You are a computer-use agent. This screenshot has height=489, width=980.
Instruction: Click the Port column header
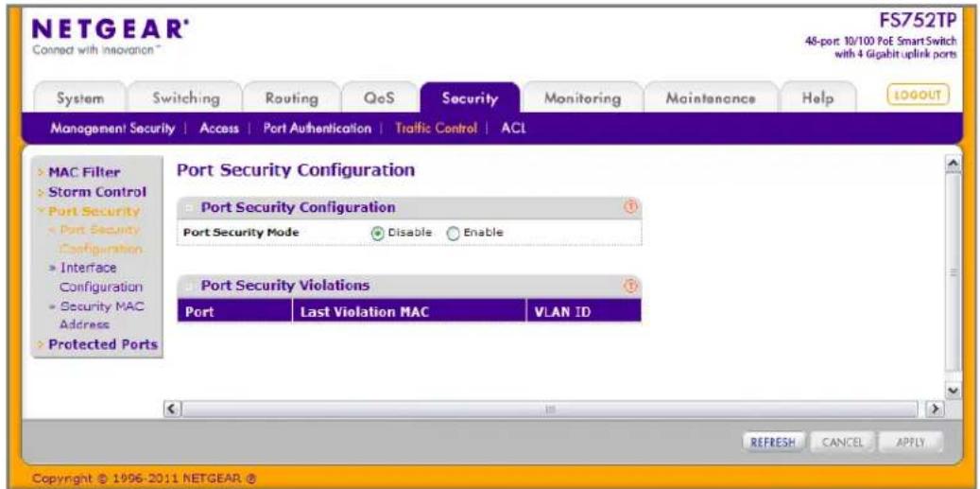[234, 311]
